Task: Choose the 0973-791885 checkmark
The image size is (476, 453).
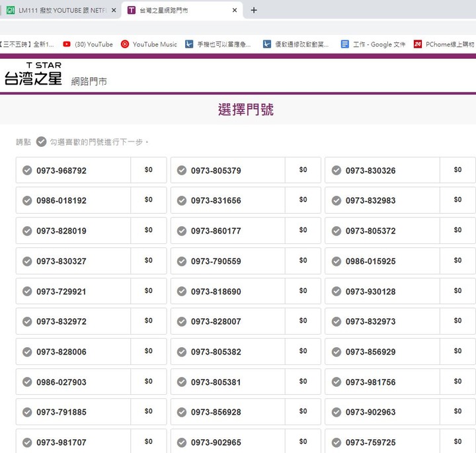Action: tap(27, 412)
